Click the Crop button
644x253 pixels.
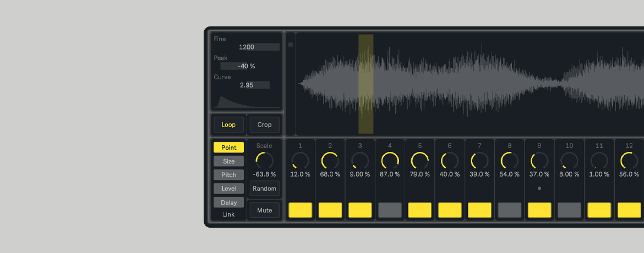tap(264, 125)
